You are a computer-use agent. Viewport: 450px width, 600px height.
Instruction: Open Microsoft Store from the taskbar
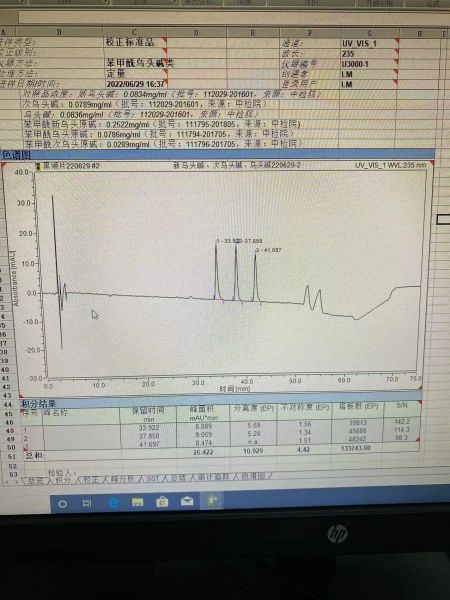pyautogui.click(x=162, y=501)
